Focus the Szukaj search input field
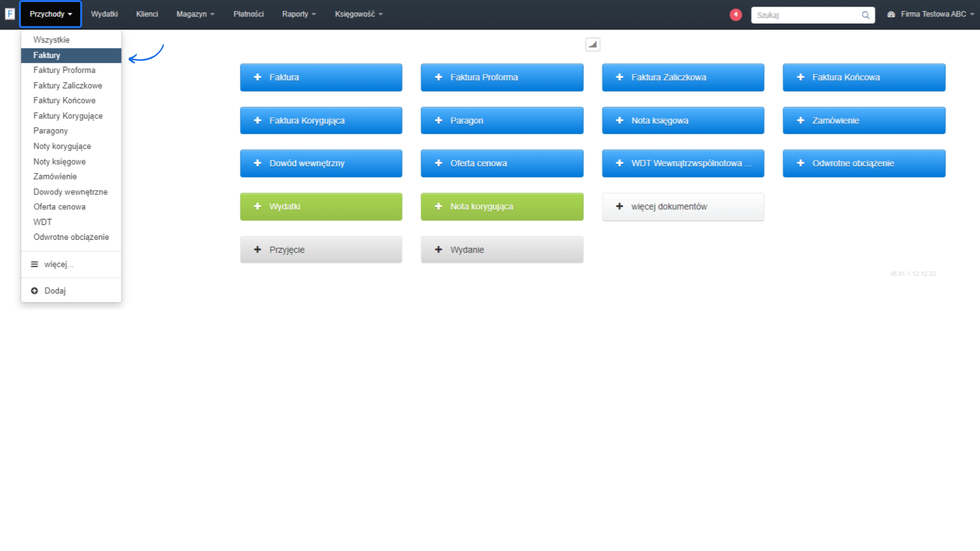Screen dimensions: 980x551 806,15
